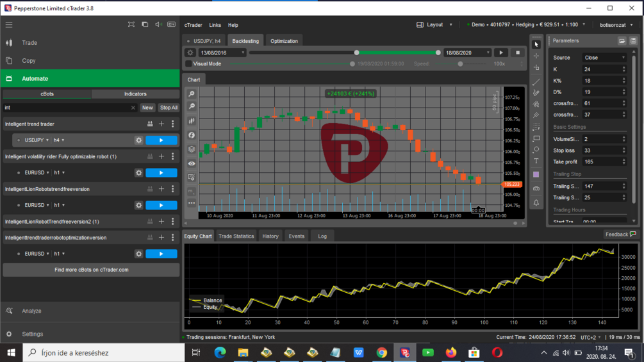Open the Trade section
The image size is (644, 362).
tap(90, 43)
